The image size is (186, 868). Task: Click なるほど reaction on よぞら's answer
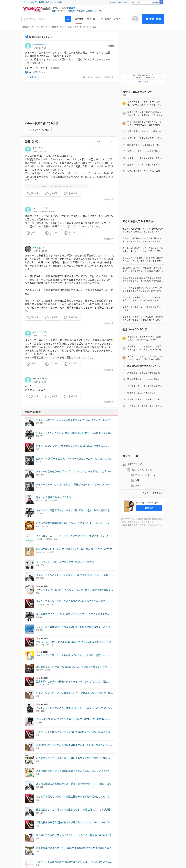point(34,193)
